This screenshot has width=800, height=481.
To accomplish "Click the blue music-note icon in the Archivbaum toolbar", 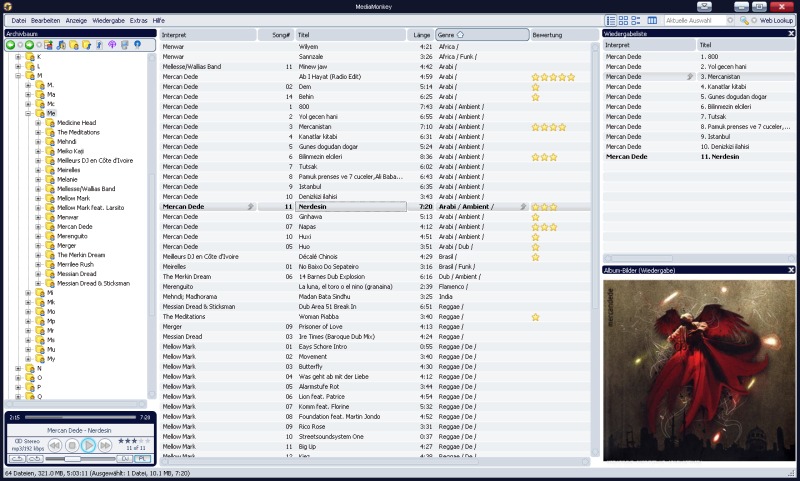I will (x=61, y=45).
